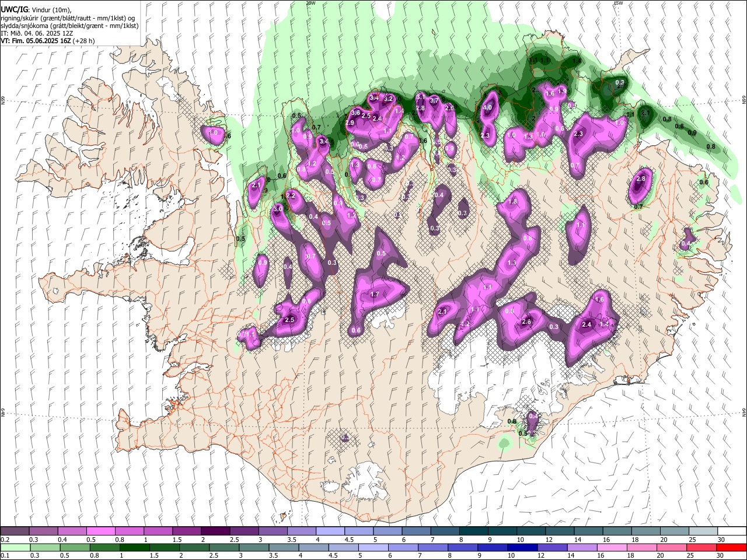This screenshot has height=560, width=747.
Task: Click the '0.2' label in the snow legend
Action: [5, 540]
